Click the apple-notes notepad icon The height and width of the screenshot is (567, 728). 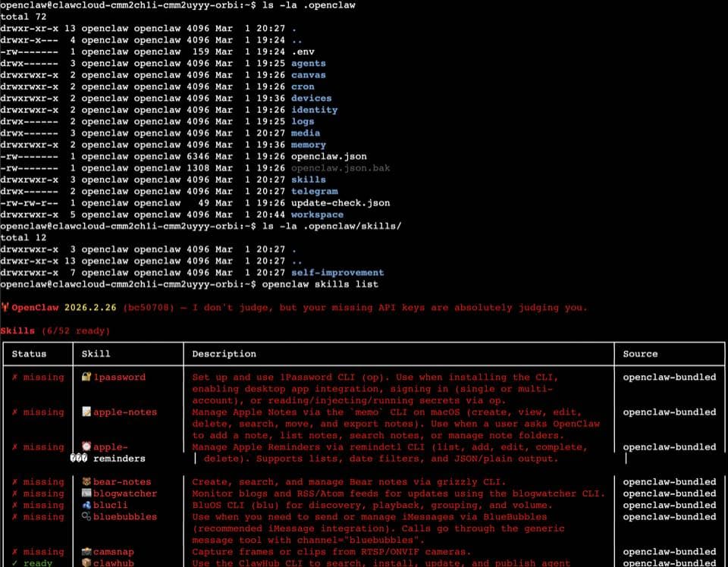coord(86,412)
